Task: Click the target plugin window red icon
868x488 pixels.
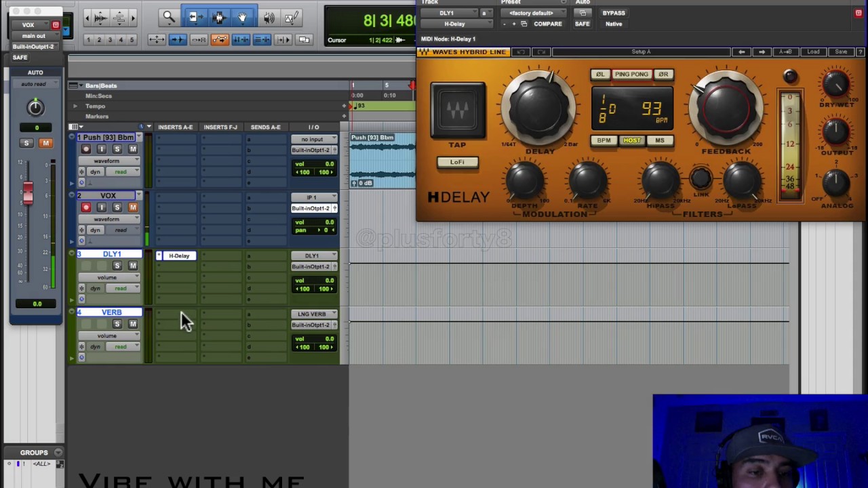Action: tap(859, 13)
